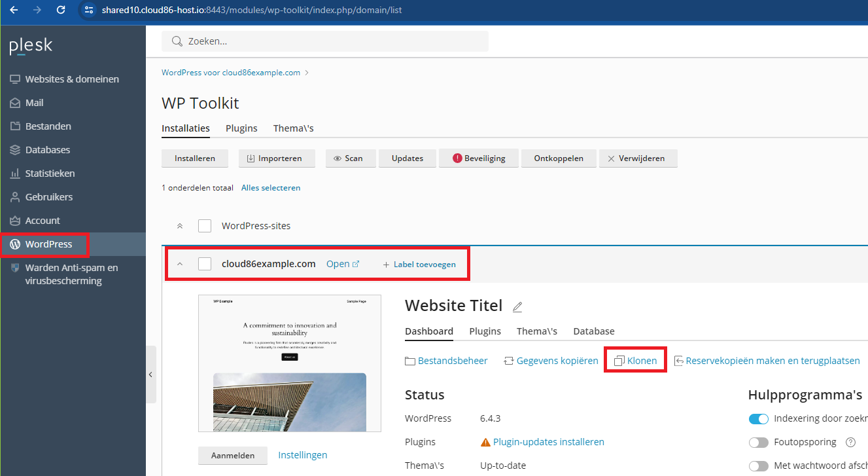Click the Ontkoppelen button

(559, 158)
